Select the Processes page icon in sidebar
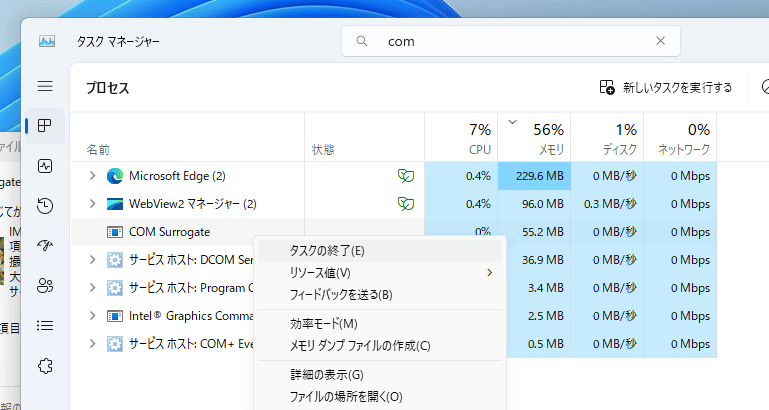The image size is (769, 410). tap(44, 126)
